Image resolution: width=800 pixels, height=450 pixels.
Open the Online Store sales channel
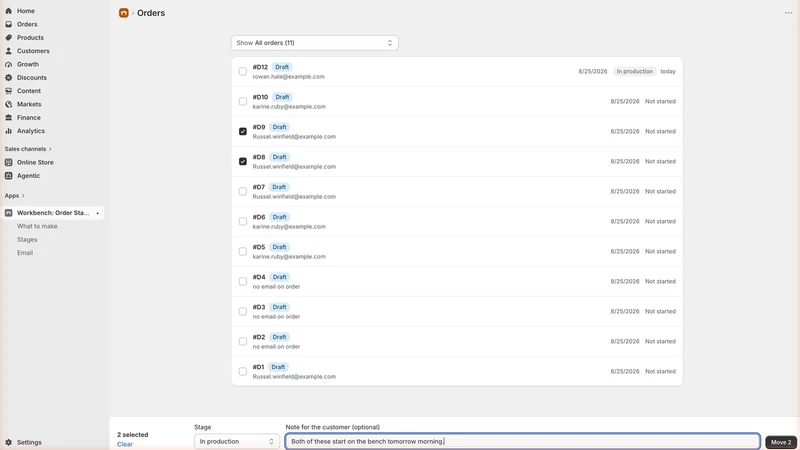pyautogui.click(x=35, y=162)
